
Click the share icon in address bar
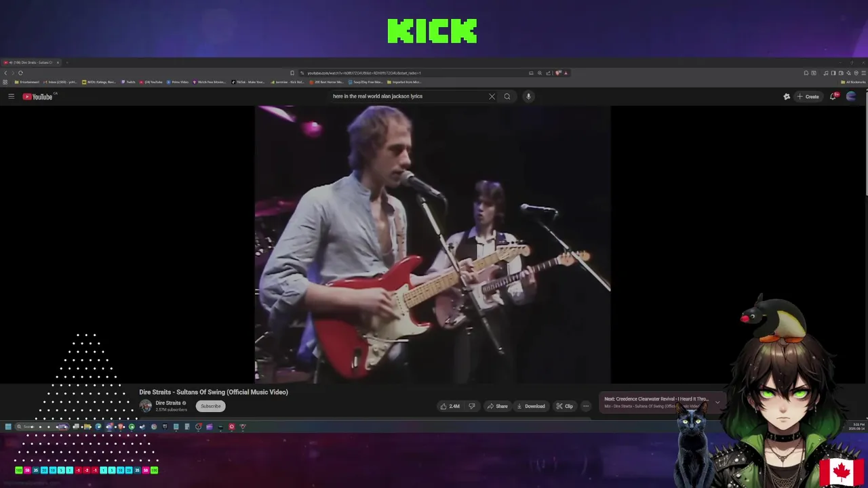point(548,73)
